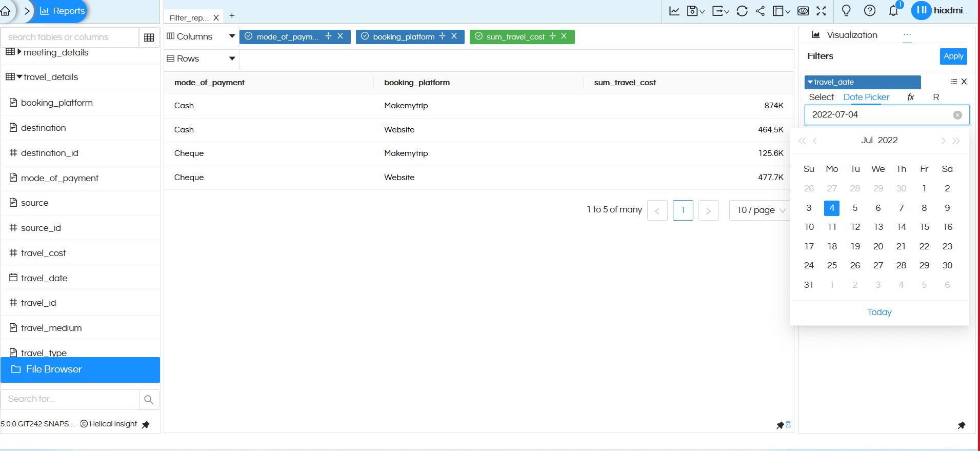Select page 1 in pagination
This screenshot has width=980, height=451.
[683, 210]
